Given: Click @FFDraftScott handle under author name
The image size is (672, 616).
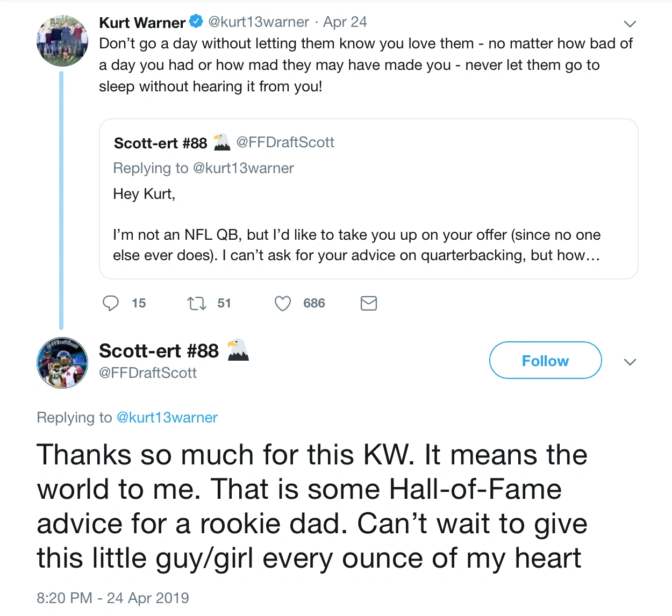Looking at the screenshot, I should [x=148, y=373].
